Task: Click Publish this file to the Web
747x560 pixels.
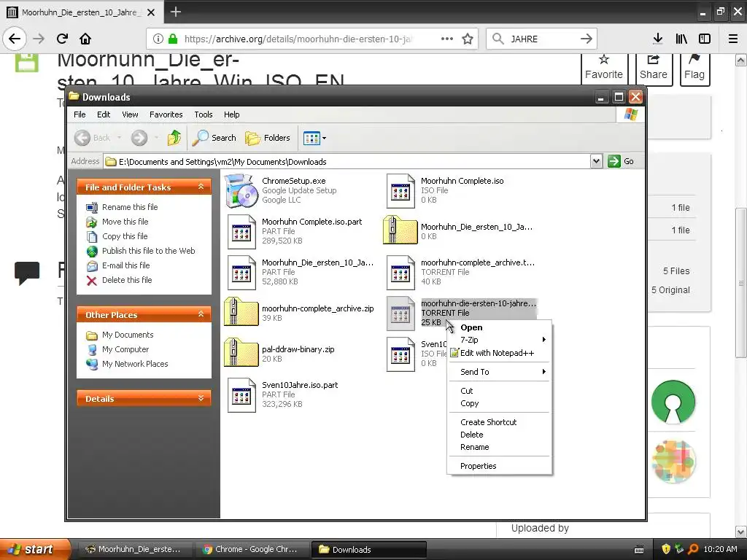Action: 141,251
